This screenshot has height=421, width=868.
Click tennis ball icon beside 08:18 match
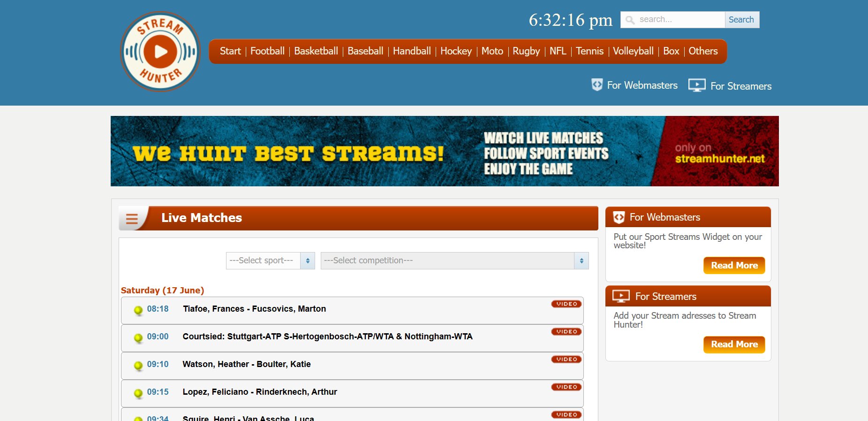(138, 310)
